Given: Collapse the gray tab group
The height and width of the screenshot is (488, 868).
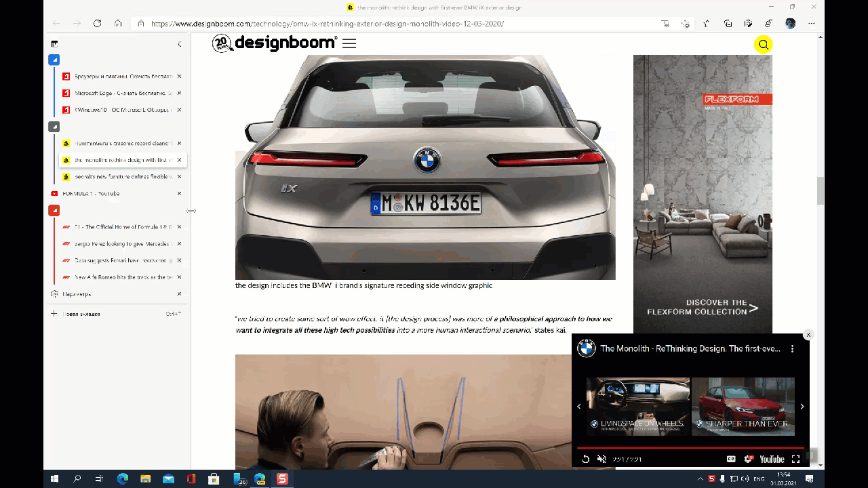Looking at the screenshot, I should (54, 127).
